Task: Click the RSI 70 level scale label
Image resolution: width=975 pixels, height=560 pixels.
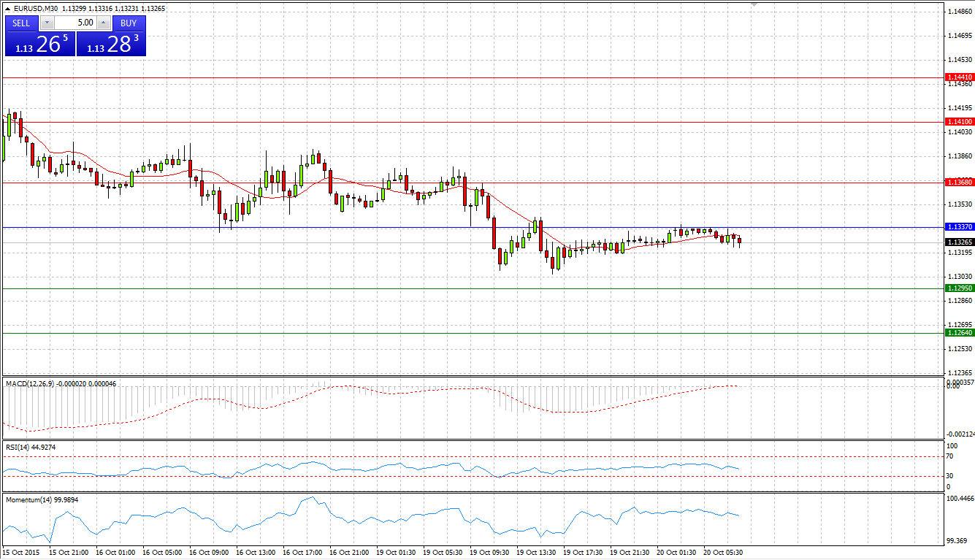Action: pos(949,456)
